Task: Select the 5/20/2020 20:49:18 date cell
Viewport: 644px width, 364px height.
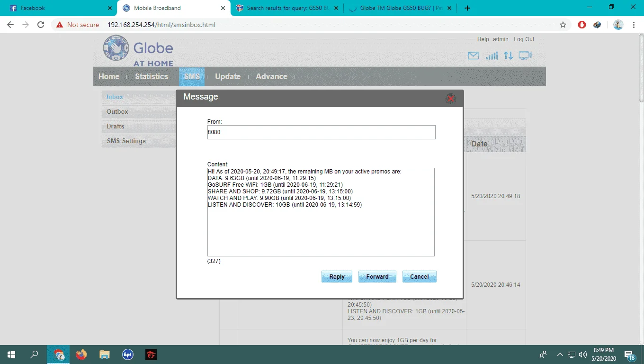Action: point(496,196)
